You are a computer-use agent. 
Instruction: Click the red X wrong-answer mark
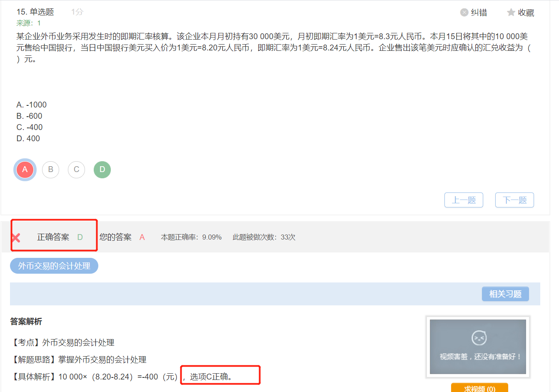(16, 238)
